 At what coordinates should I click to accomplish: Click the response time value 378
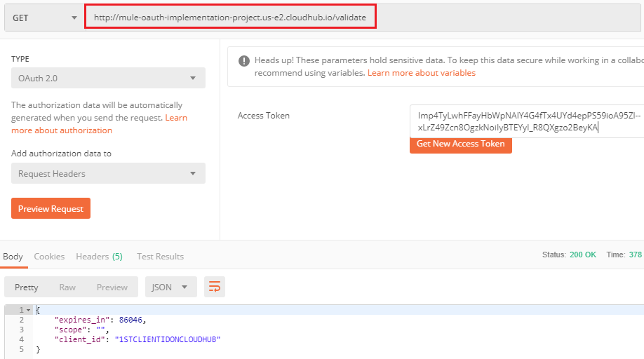pyautogui.click(x=636, y=255)
